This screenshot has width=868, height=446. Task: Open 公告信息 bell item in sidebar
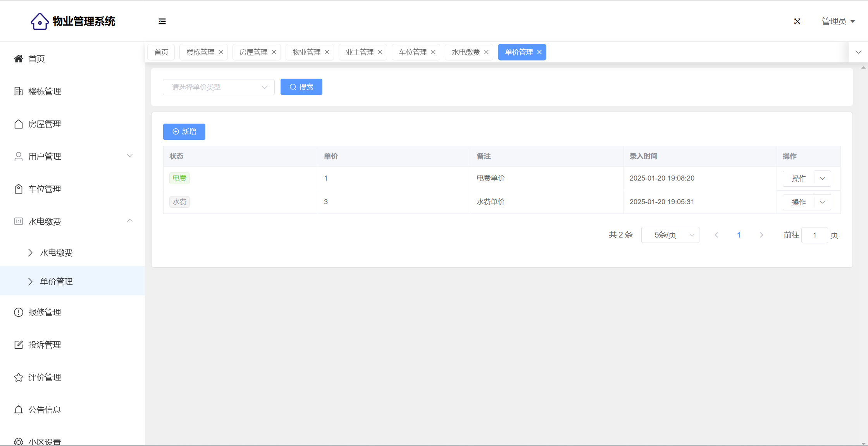[x=45, y=410]
